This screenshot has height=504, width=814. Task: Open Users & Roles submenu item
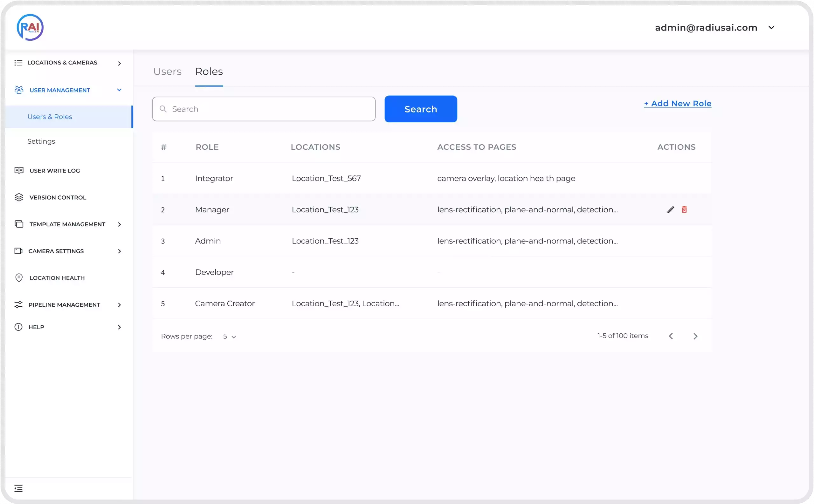tap(69, 117)
